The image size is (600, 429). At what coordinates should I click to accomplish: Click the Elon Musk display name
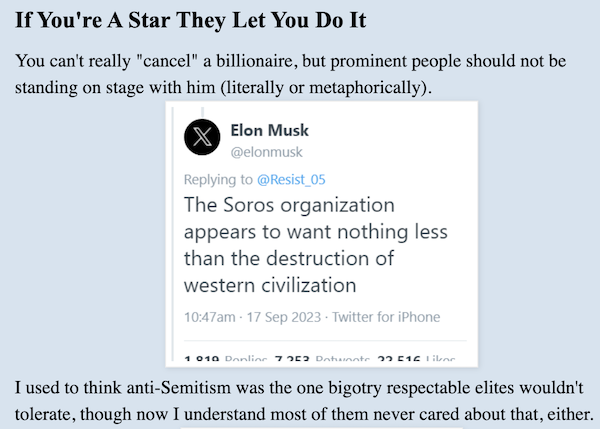tap(269, 130)
